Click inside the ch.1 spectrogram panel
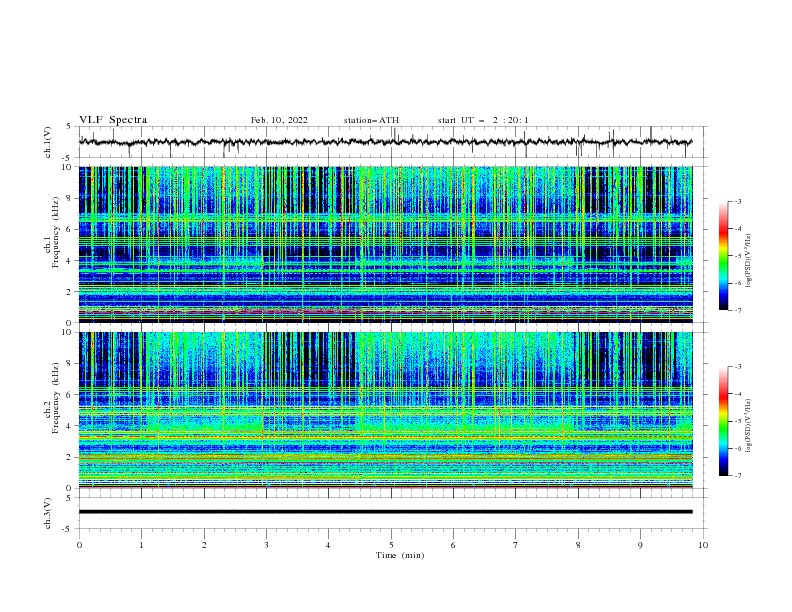The height and width of the screenshot is (612, 792). (x=385, y=244)
